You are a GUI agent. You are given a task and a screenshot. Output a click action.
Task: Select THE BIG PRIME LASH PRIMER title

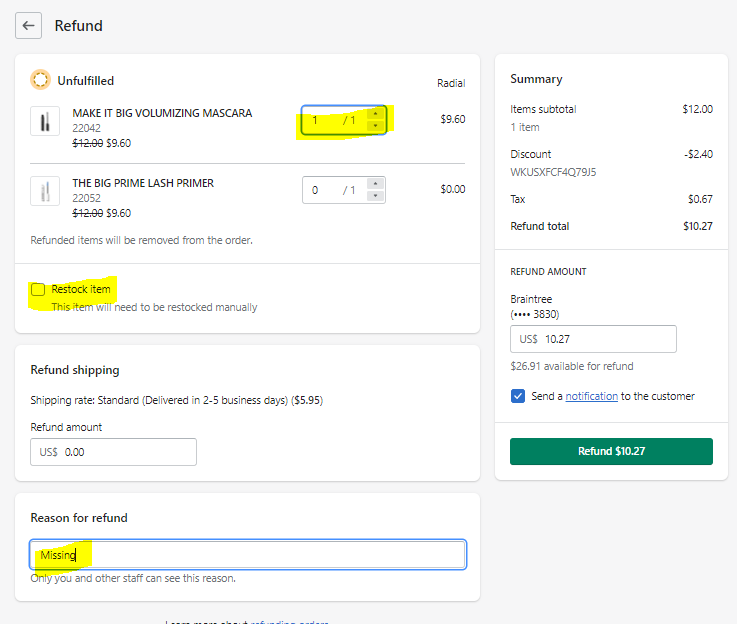tap(143, 183)
